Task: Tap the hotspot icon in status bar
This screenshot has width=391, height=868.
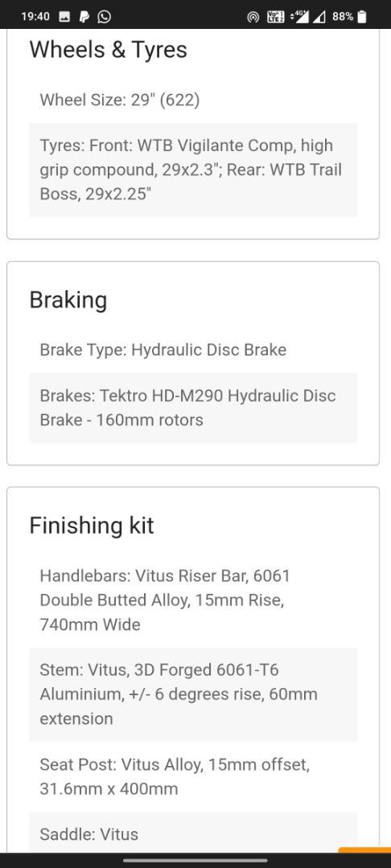Action: coord(253,17)
